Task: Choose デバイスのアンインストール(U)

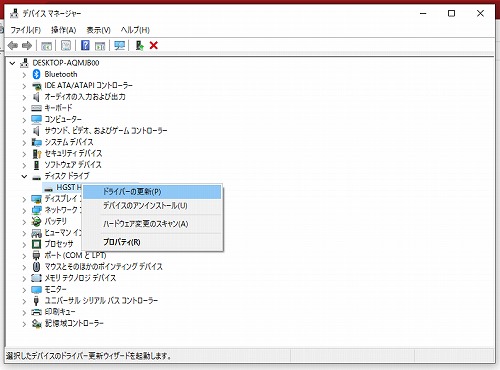Action: point(152,206)
